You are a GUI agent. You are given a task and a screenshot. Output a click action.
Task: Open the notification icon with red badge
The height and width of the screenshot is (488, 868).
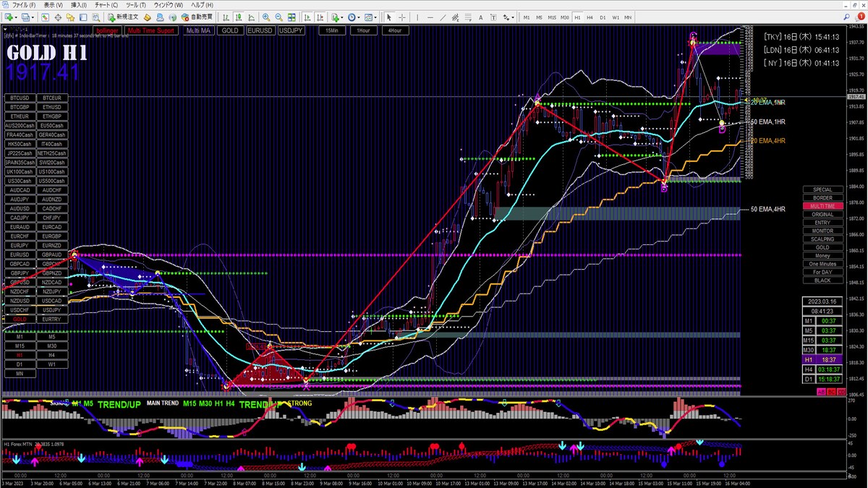click(x=859, y=17)
